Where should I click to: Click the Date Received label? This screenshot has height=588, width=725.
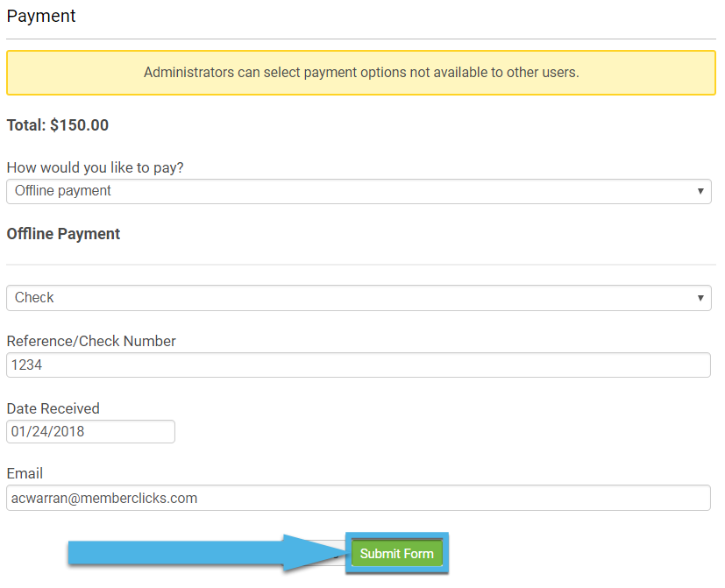(x=53, y=408)
